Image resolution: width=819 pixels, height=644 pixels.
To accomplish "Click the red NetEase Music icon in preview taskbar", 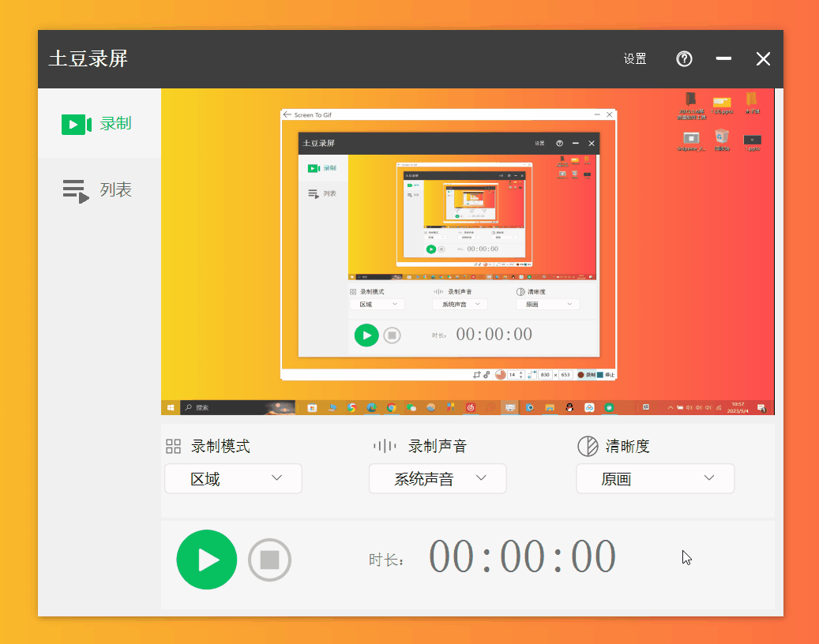I will point(471,407).
